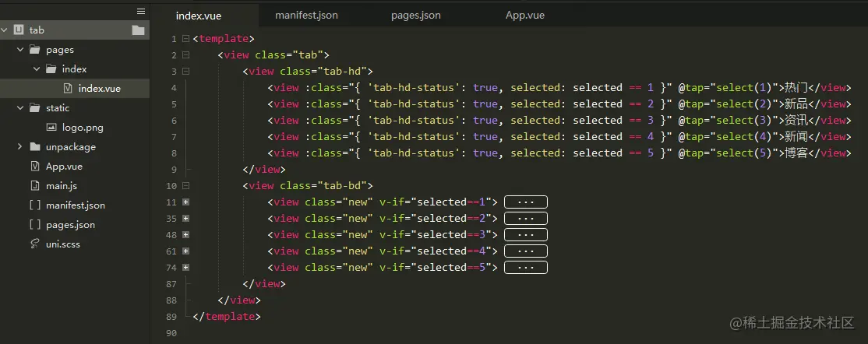Click the ellipsis box after selected==2
This screenshot has width=868, height=344.
[525, 219]
